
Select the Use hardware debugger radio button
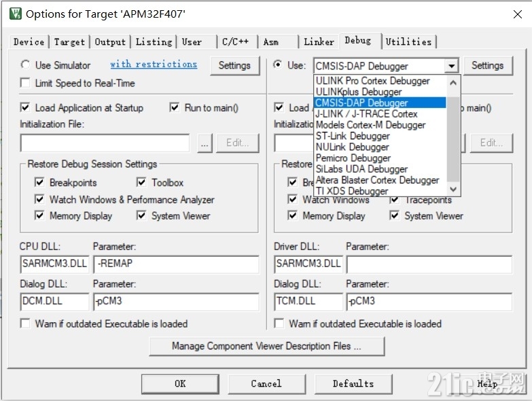277,65
